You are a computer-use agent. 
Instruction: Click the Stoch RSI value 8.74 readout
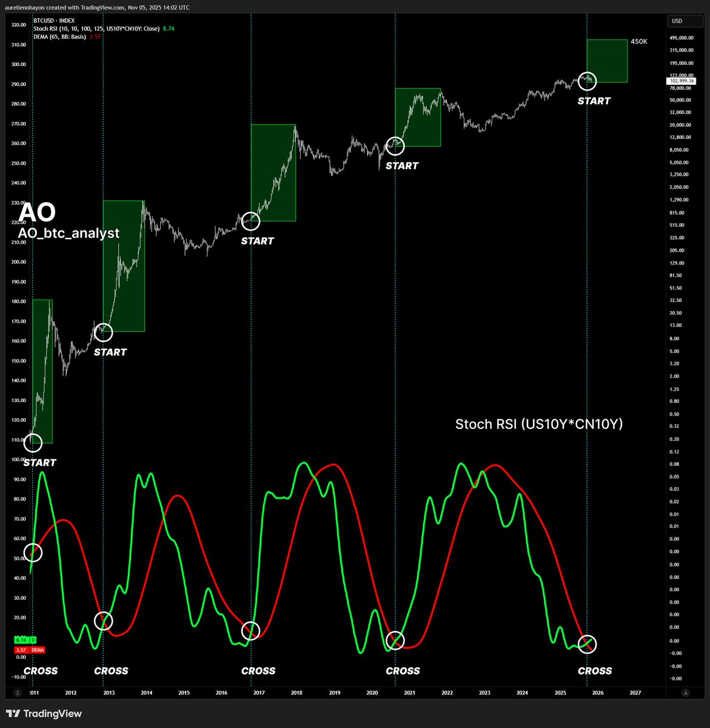tap(169, 28)
